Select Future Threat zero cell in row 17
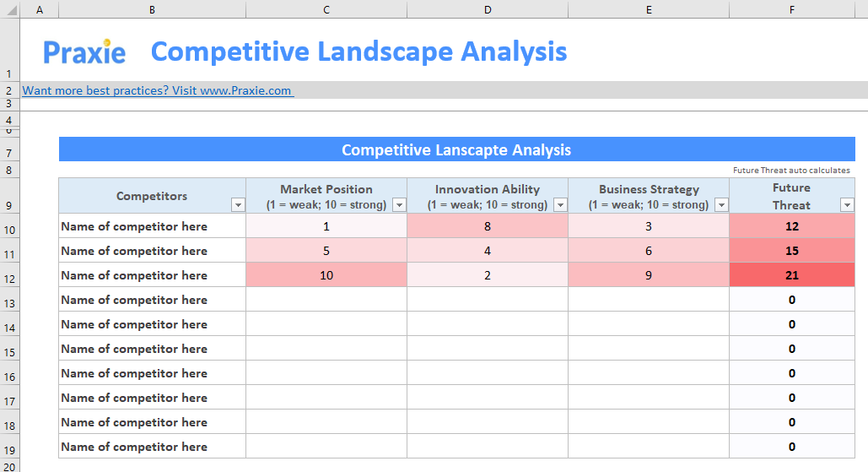Image resolution: width=868 pixels, height=472 pixels. pyautogui.click(x=791, y=397)
